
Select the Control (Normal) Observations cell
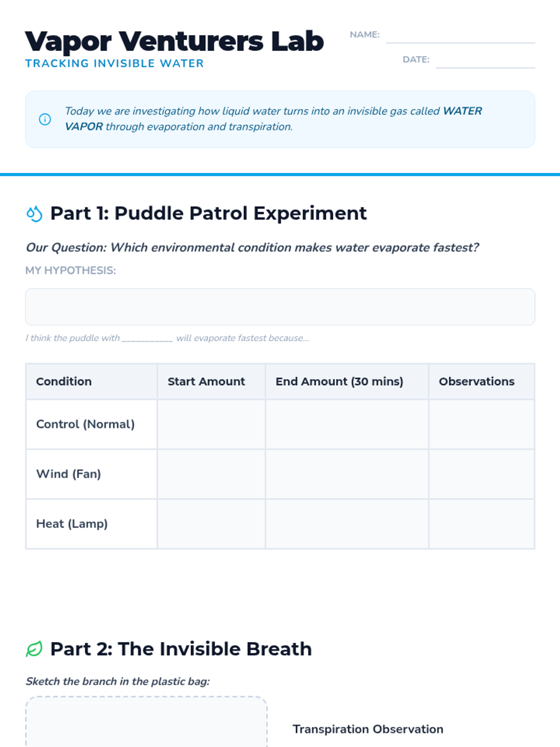[x=482, y=424]
